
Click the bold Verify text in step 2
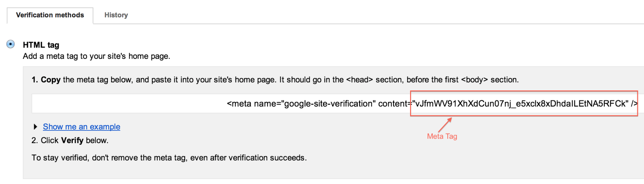click(x=73, y=140)
